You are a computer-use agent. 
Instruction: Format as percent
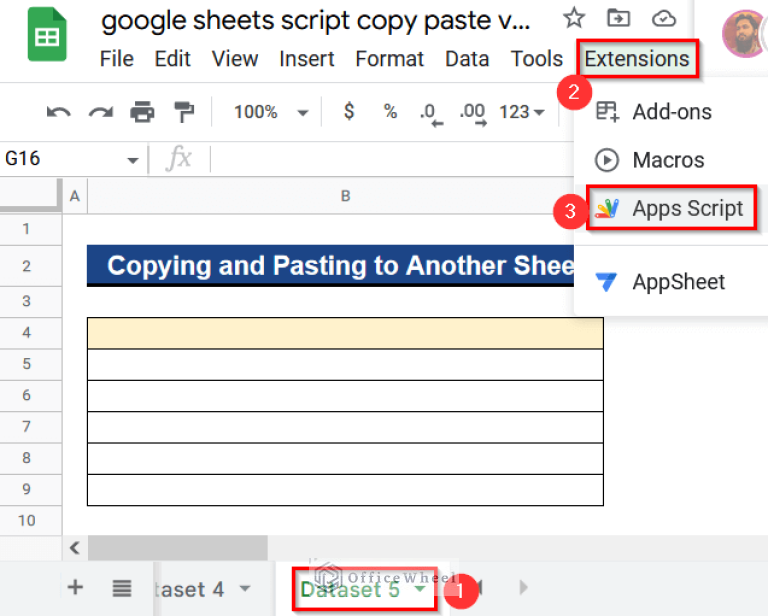pos(390,112)
